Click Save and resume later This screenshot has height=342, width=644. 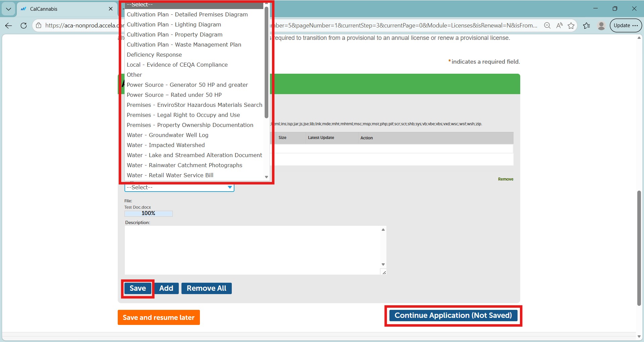click(159, 318)
